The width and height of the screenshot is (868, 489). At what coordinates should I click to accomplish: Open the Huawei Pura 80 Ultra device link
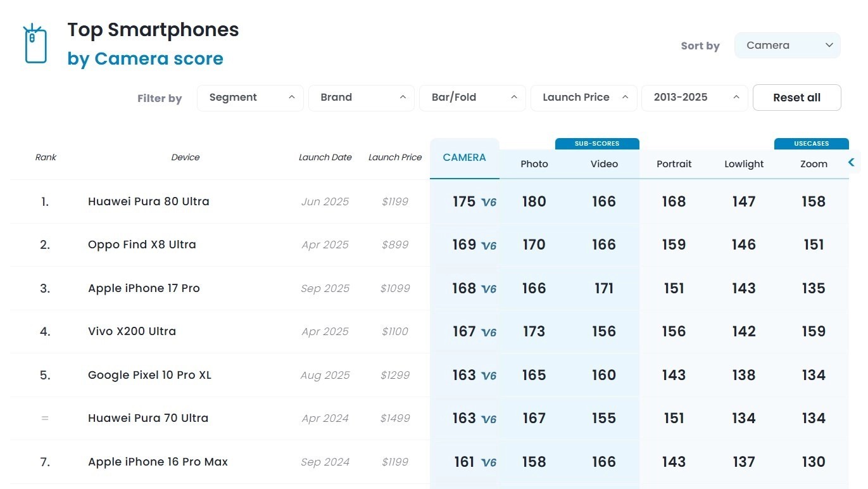coord(148,201)
